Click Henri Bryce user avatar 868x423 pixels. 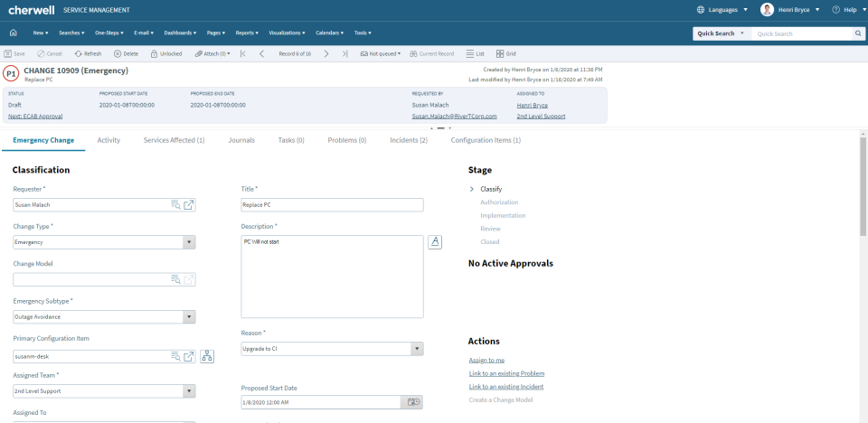tap(767, 9)
